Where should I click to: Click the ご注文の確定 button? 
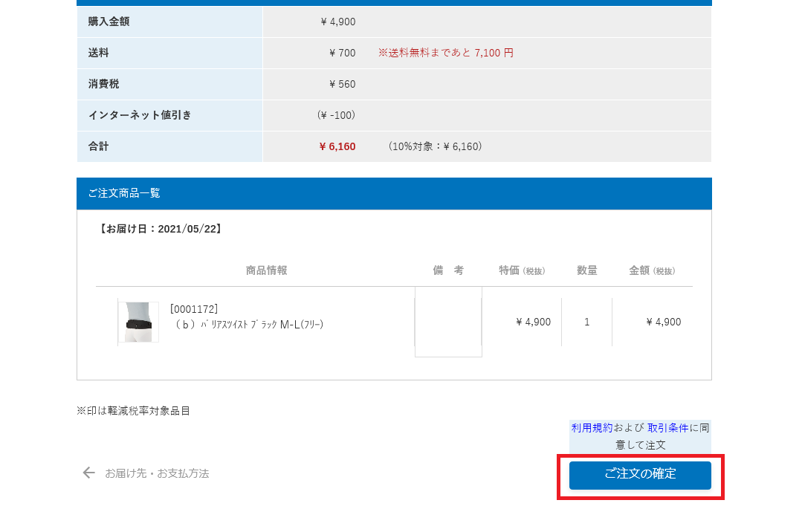click(640, 476)
